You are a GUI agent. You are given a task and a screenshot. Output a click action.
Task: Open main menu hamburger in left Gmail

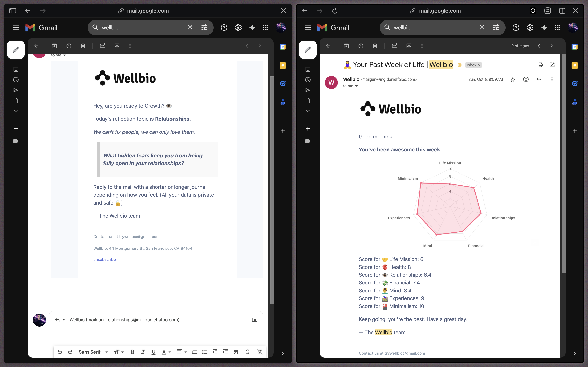click(x=16, y=28)
